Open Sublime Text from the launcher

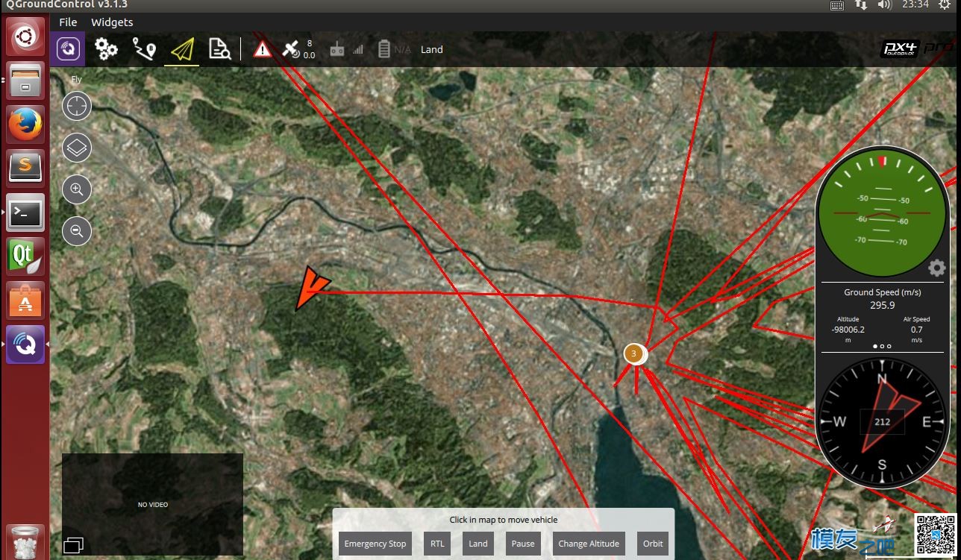26,168
